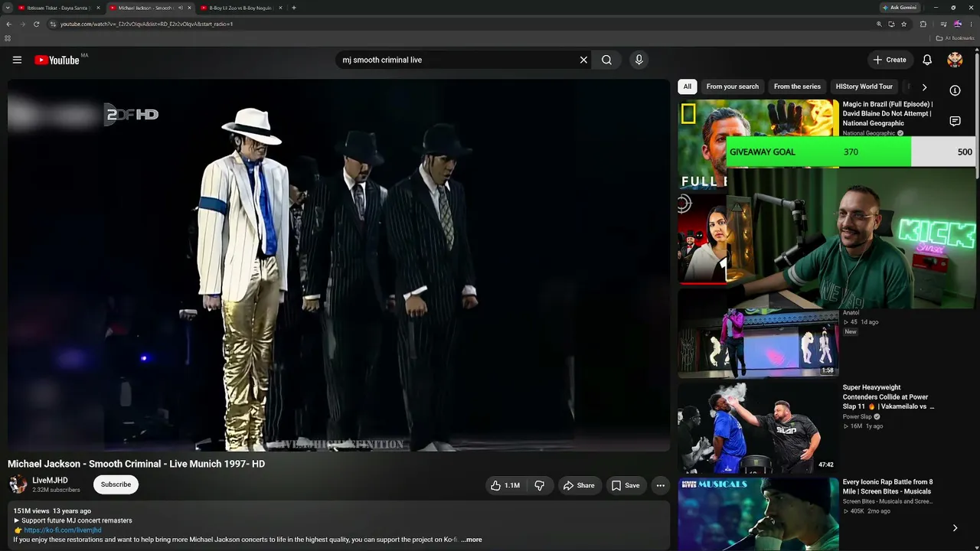
Task: Reload the current page
Action: click(x=36, y=24)
